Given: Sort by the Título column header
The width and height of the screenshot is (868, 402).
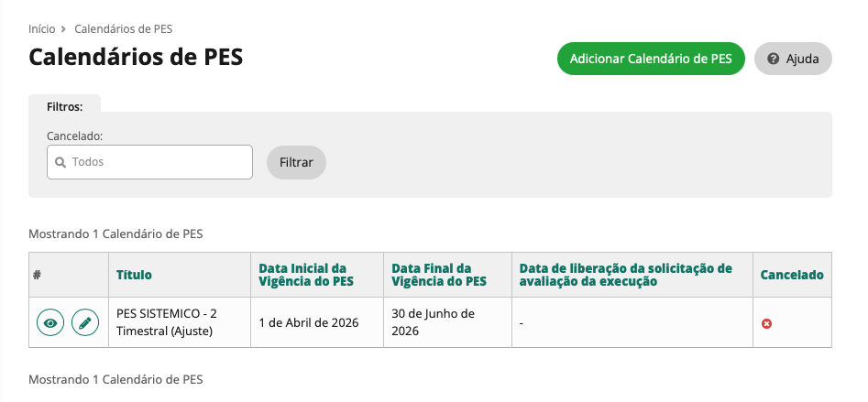Looking at the screenshot, I should [x=134, y=275].
